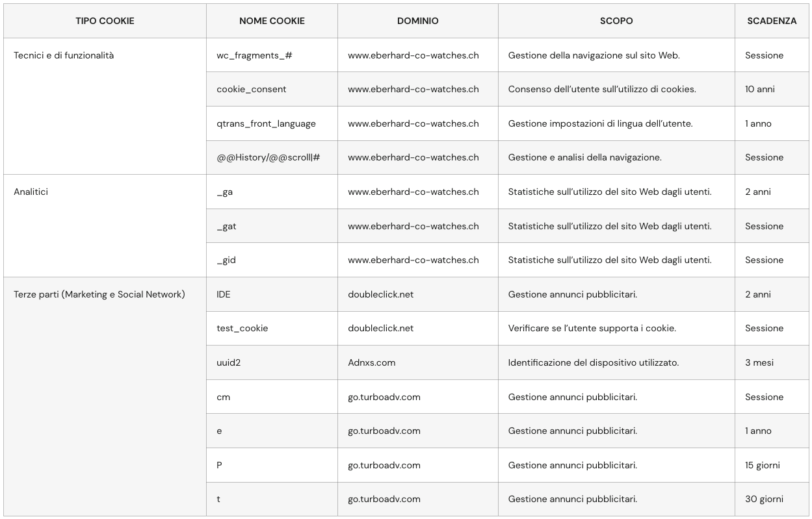Click the uuid2 cookie name
The width and height of the screenshot is (812, 519).
(228, 362)
